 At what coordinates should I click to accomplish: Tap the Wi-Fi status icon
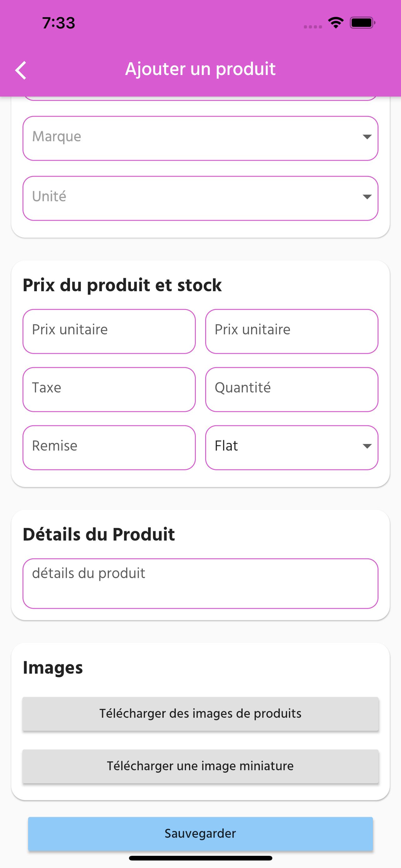(336, 23)
